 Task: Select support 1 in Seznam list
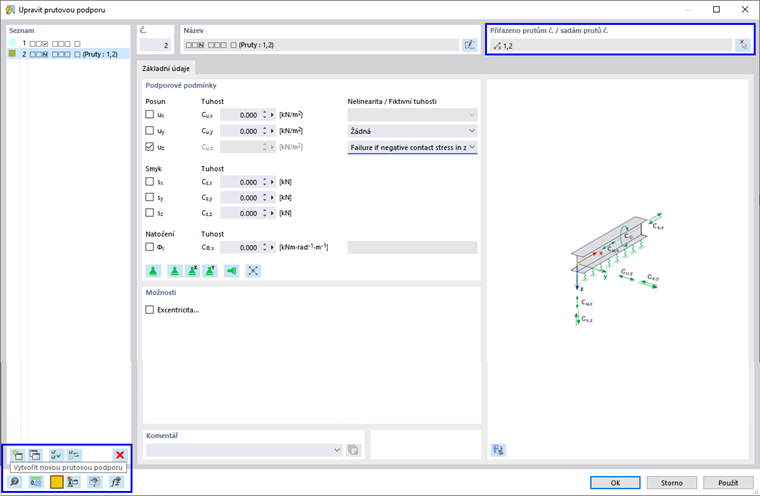tap(69, 43)
